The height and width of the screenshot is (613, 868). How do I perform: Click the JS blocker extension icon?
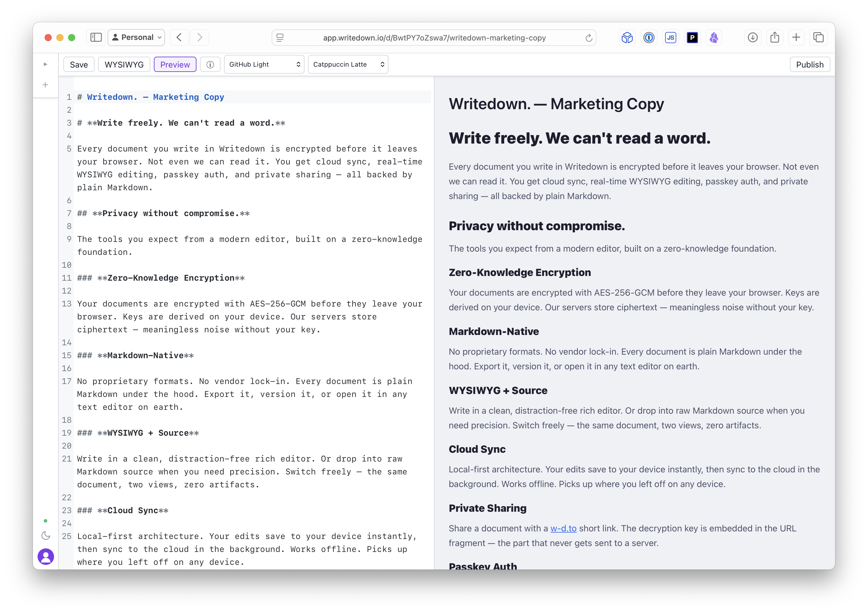(x=671, y=37)
